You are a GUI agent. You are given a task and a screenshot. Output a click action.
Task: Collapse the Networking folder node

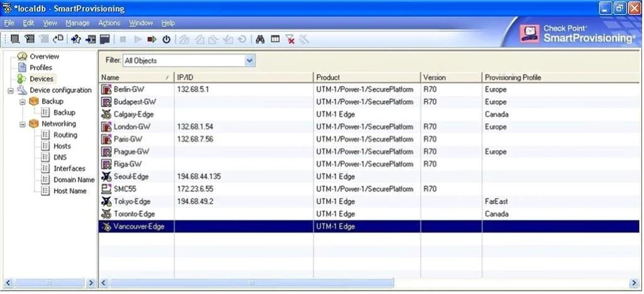point(23,124)
